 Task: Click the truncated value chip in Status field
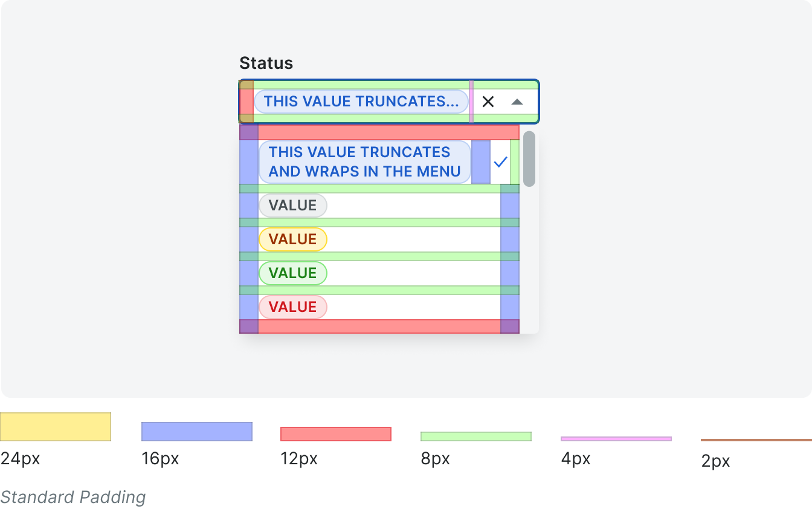tap(361, 102)
